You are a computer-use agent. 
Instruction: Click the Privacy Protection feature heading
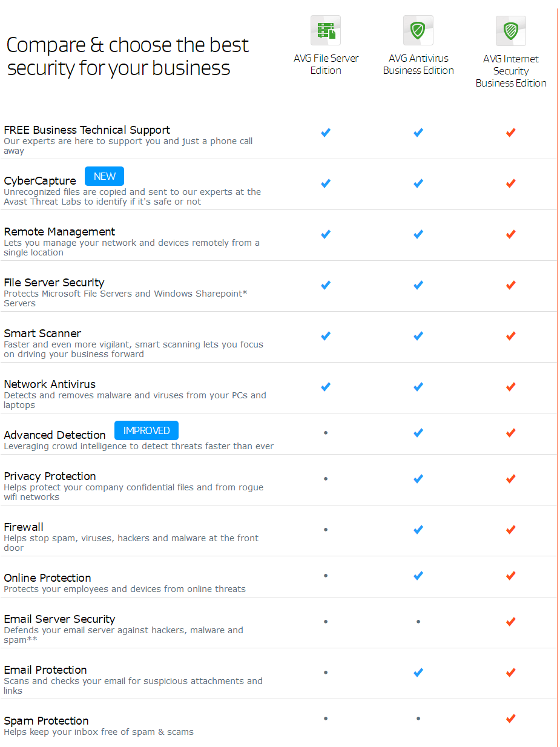pos(50,476)
